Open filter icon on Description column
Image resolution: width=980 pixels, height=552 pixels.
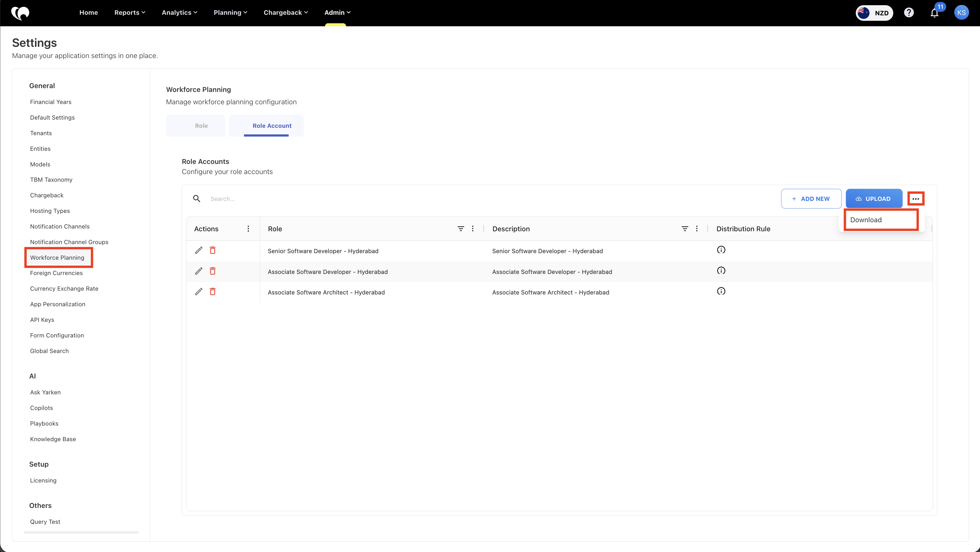coord(685,229)
